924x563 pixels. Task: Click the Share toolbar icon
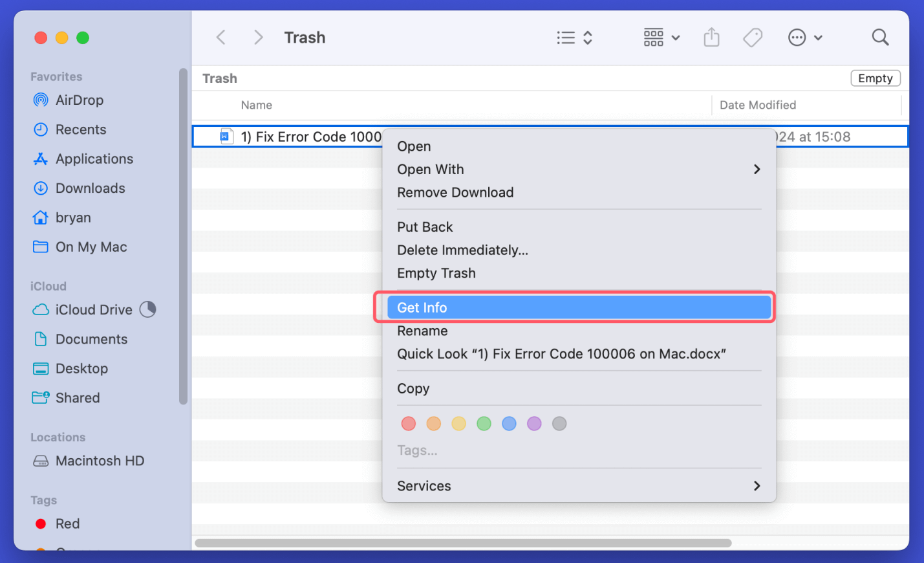click(x=711, y=38)
